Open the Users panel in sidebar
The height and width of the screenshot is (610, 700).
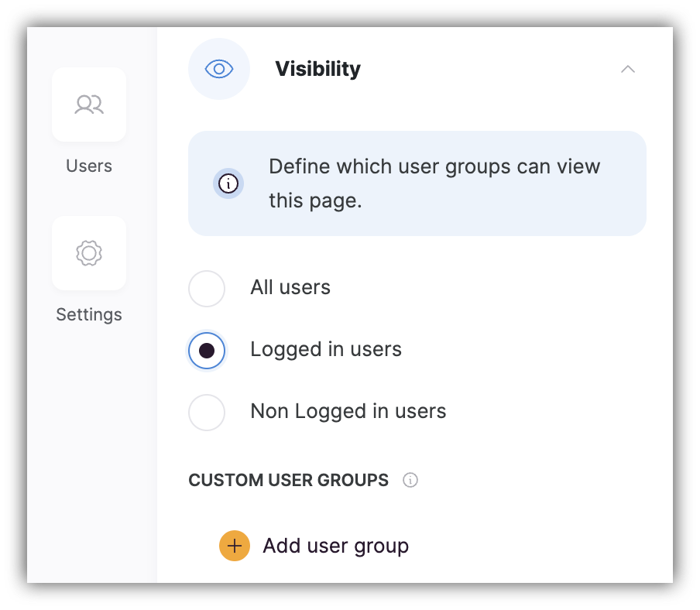[x=88, y=124]
